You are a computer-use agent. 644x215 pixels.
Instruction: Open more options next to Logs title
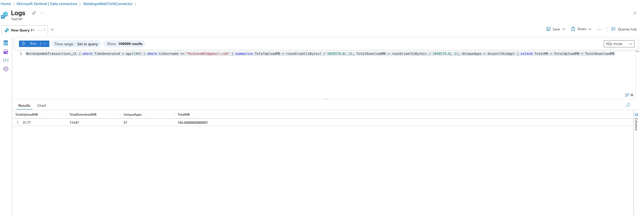tap(42, 13)
